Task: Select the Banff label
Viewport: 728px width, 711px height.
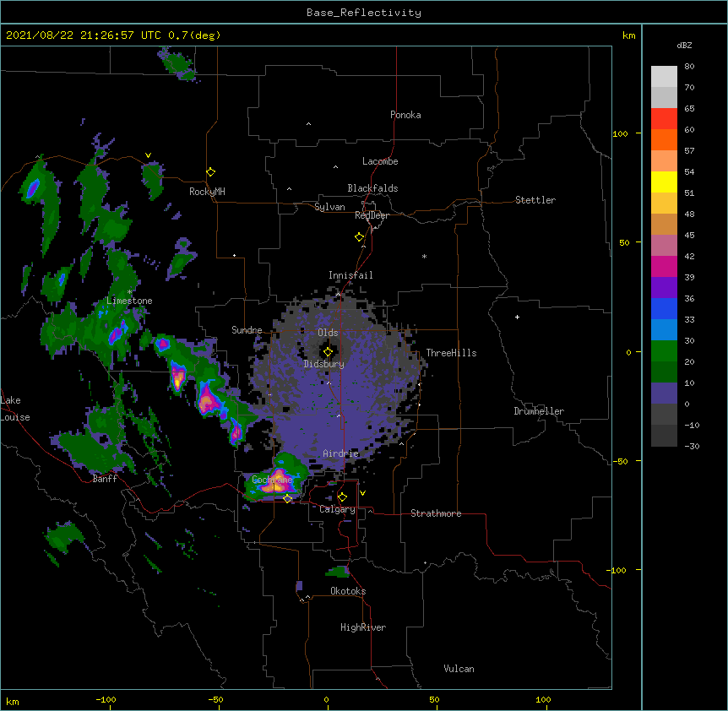Action: [x=105, y=479]
